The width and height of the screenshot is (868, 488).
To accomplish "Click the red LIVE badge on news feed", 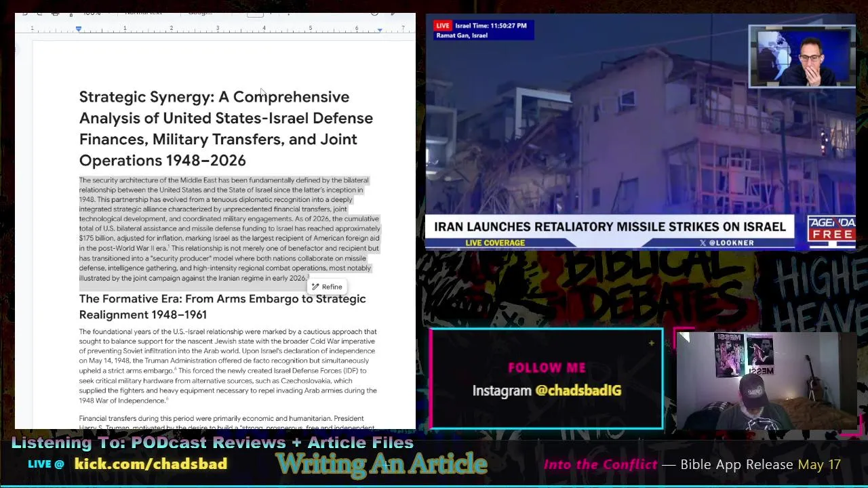I will point(443,26).
